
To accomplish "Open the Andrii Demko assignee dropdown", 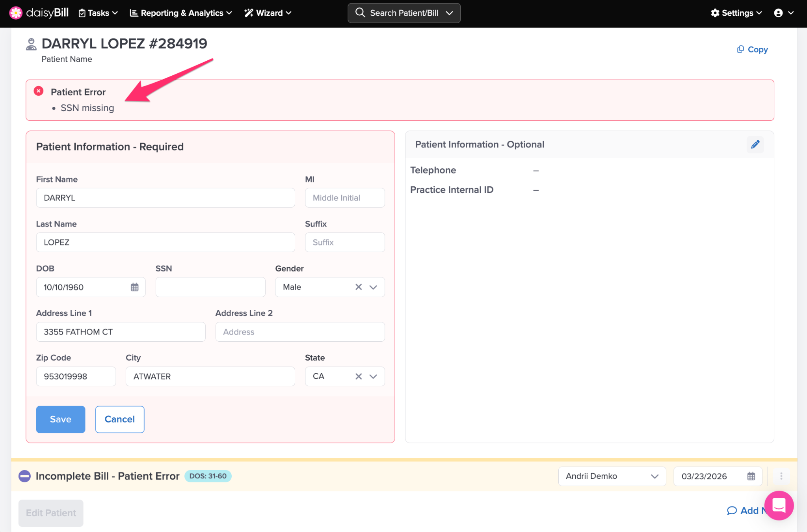I will click(x=612, y=476).
